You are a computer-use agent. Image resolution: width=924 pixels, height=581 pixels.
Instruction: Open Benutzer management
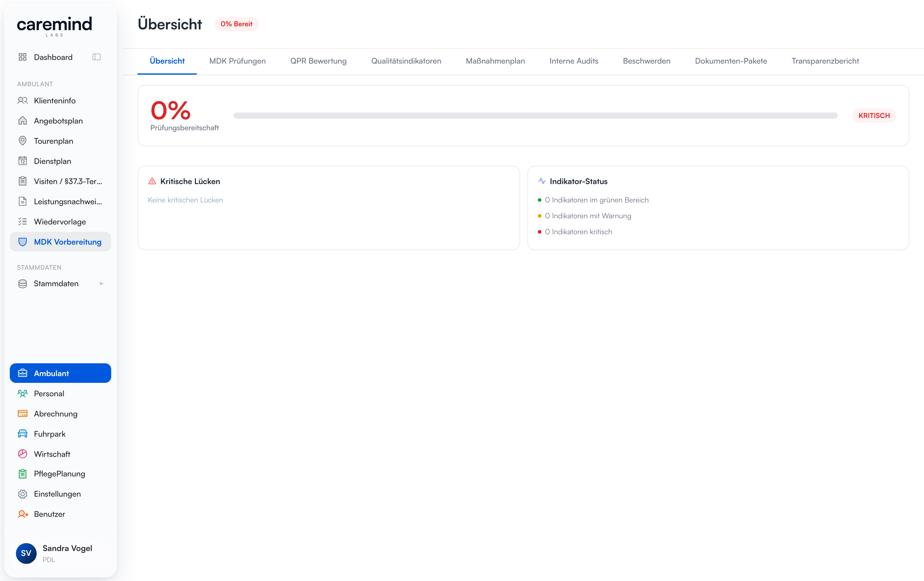click(61, 514)
